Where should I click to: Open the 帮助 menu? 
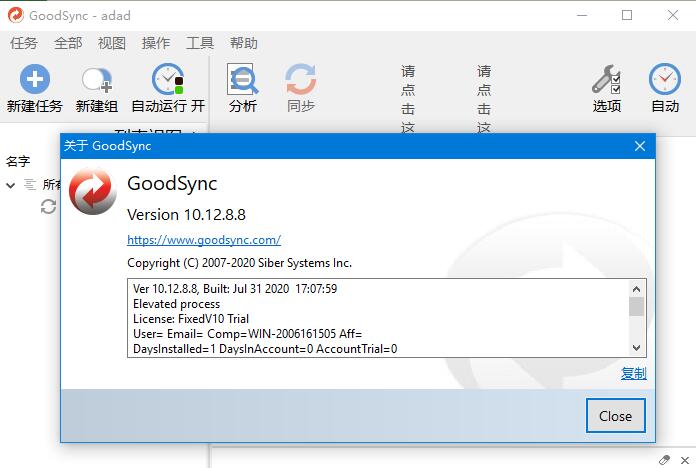(x=244, y=43)
